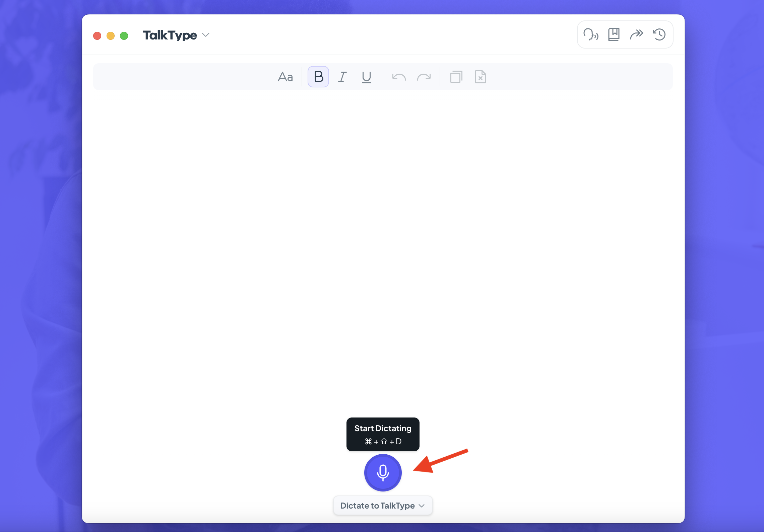This screenshot has width=764, height=532.
Task: Click the Redo arrow
Action: click(424, 77)
